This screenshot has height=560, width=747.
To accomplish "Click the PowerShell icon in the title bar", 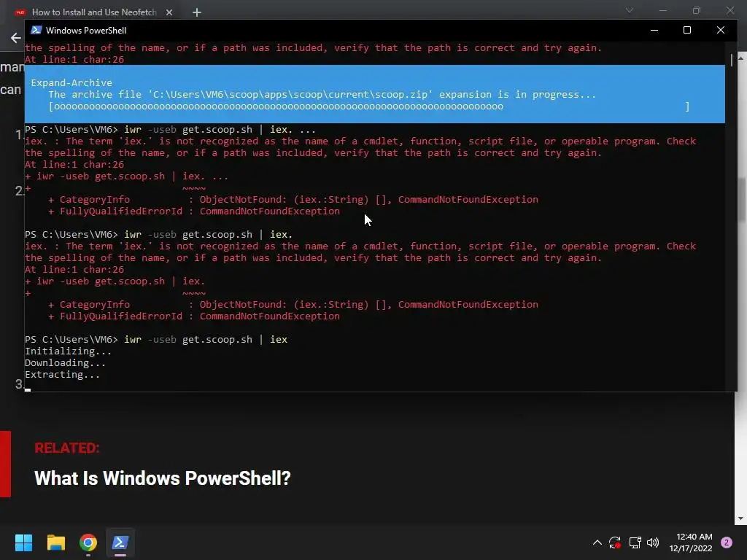I will point(36,30).
